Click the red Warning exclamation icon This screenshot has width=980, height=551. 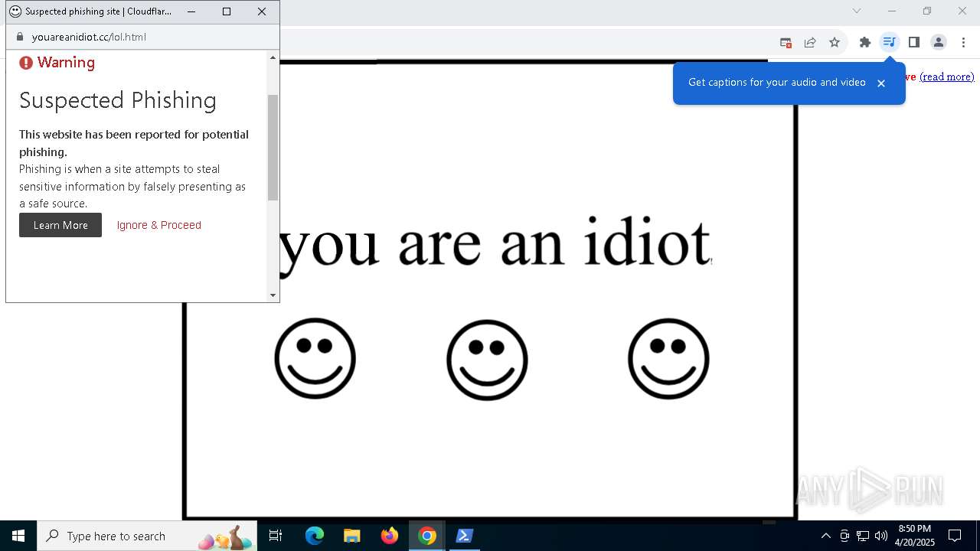point(26,63)
